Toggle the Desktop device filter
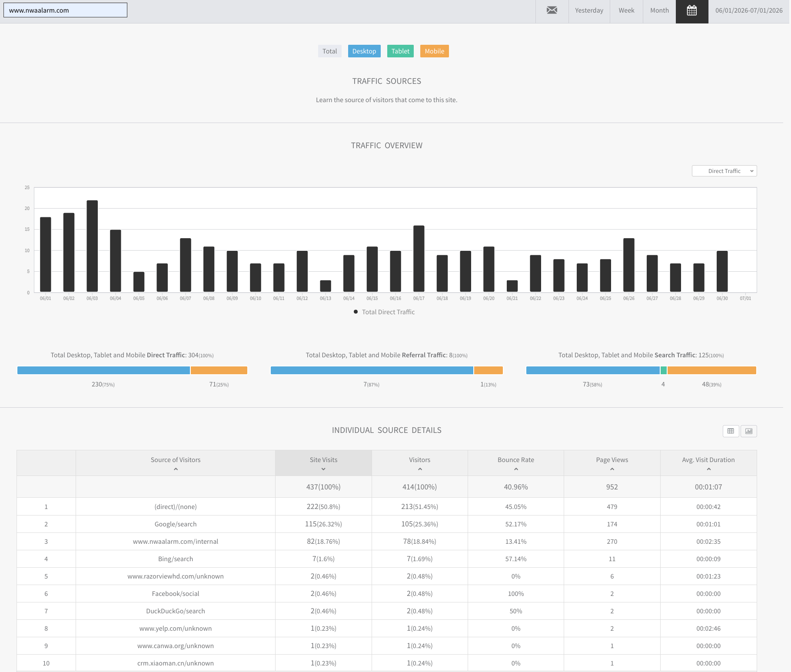The height and width of the screenshot is (672, 791). [364, 51]
